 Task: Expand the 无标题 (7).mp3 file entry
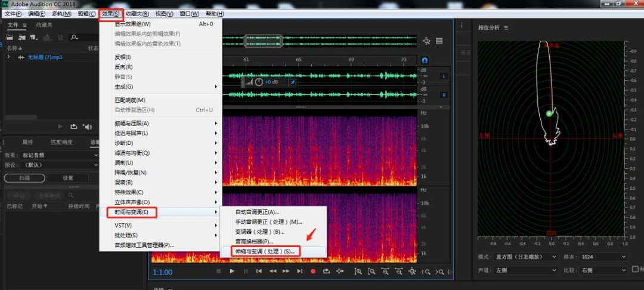(8, 57)
